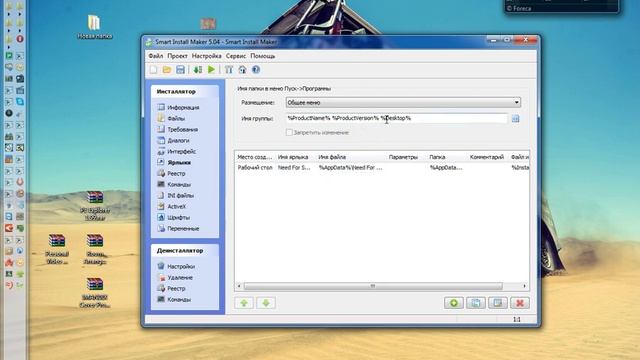Click the scrollbar right arrow in shortcut list
Screen dimensions: 640x360
(x=524, y=286)
